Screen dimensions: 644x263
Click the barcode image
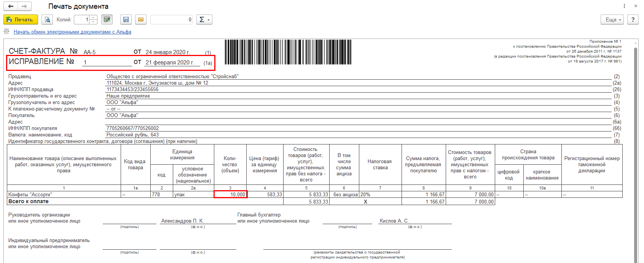[288, 52]
